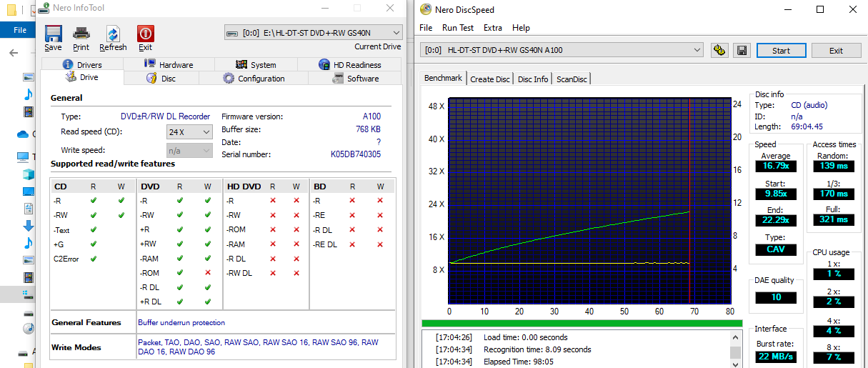Open the Read speed (CD) dropdown

pyautogui.click(x=206, y=132)
